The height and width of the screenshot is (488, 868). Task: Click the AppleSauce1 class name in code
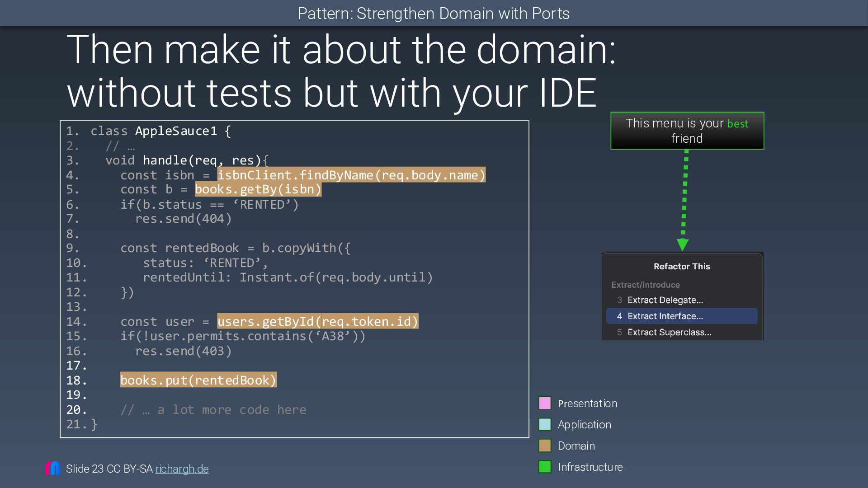tap(176, 131)
